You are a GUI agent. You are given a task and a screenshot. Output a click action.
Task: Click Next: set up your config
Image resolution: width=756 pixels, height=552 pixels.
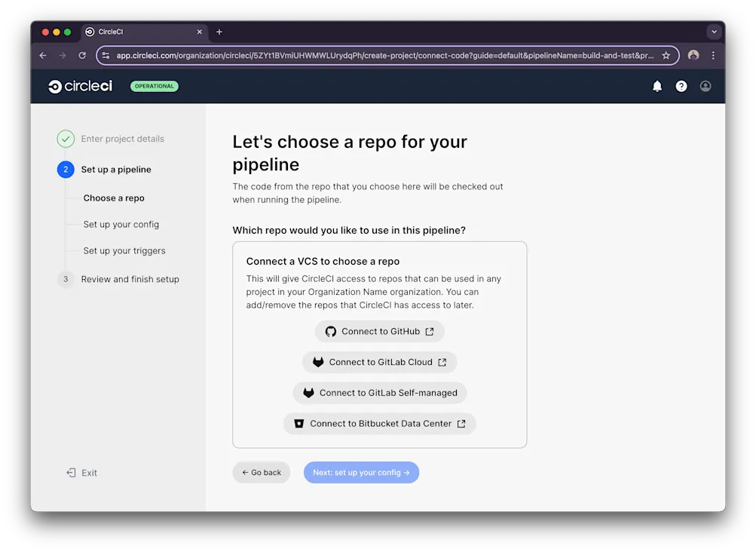point(361,472)
